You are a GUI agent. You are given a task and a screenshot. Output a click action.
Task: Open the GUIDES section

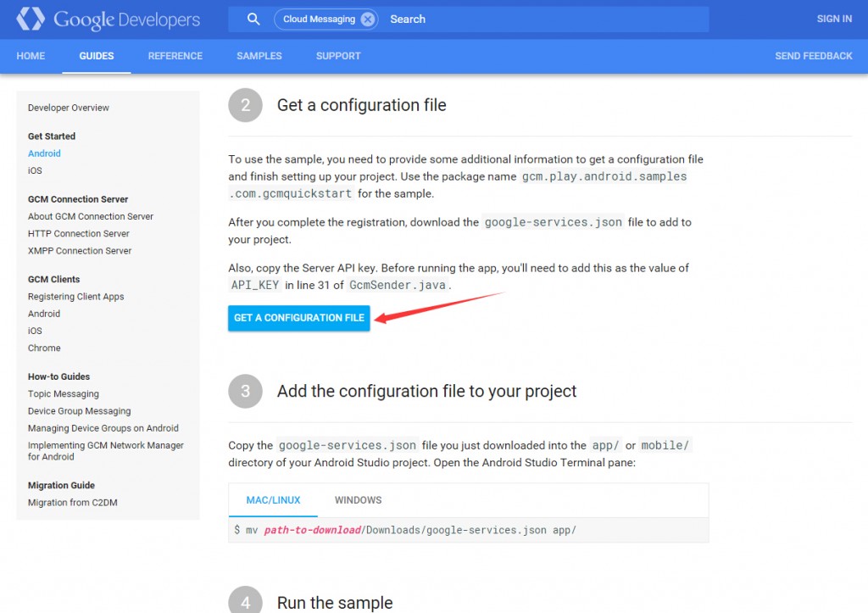point(96,56)
